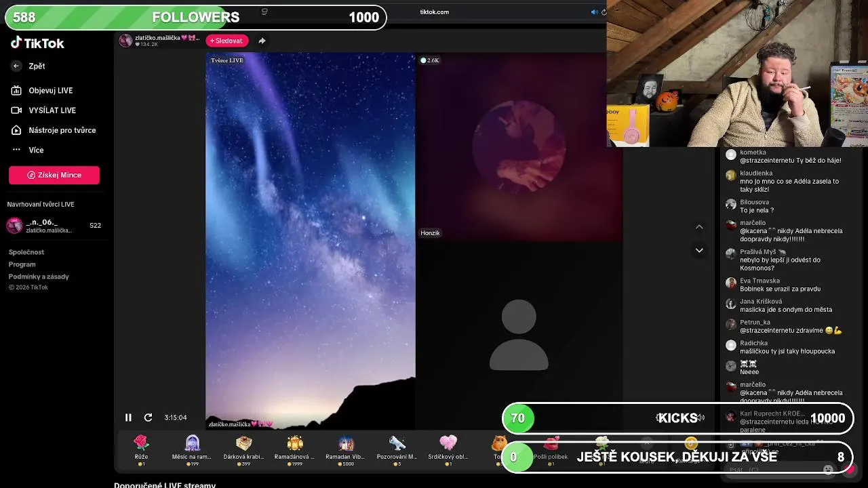Click the tiktok.com address bar
This screenshot has height=488, width=868.
434,12
